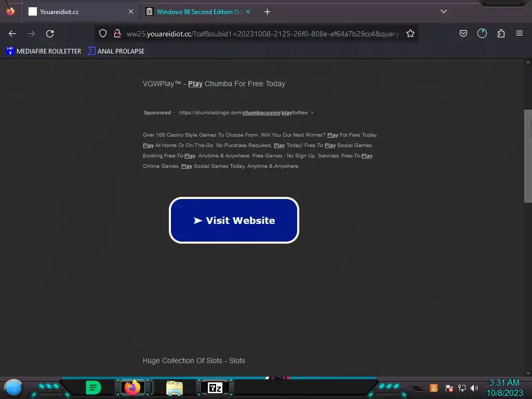Bookmark this page with the star icon
Viewport: 532px width, 399px height.
click(x=410, y=33)
